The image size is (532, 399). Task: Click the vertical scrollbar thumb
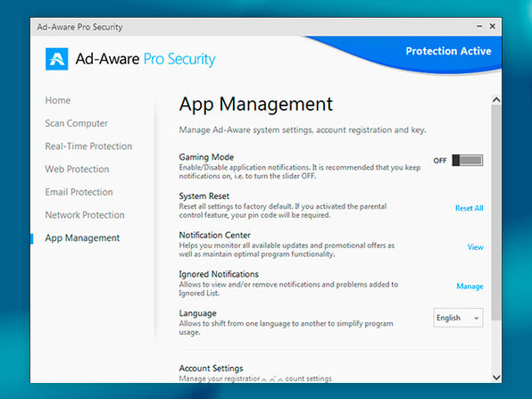click(496, 212)
